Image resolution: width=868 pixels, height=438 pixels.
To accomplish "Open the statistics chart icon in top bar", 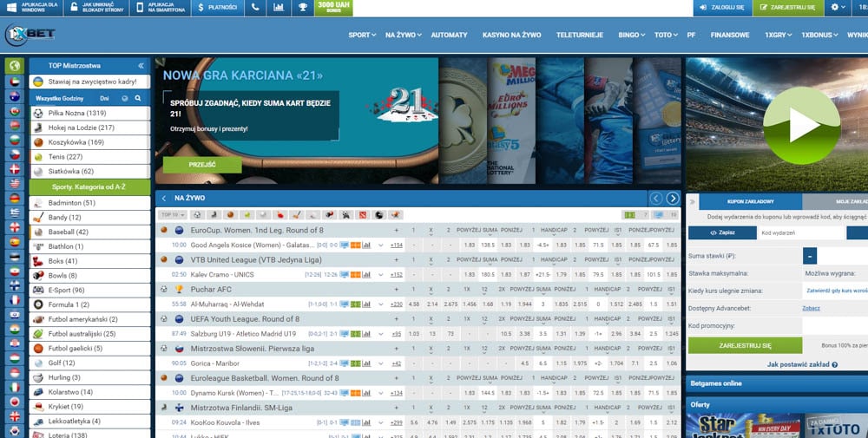I will click(279, 8).
